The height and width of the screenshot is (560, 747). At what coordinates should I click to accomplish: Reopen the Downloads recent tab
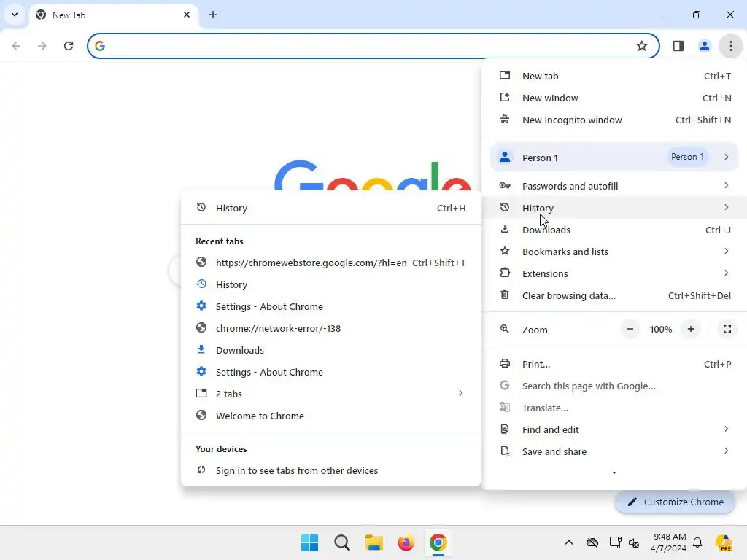coord(331,351)
